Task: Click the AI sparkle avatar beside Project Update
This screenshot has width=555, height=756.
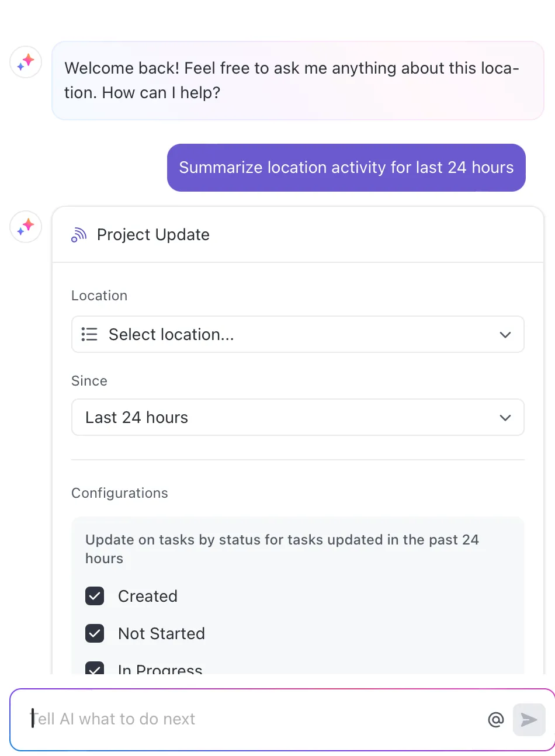Action: coord(26,227)
